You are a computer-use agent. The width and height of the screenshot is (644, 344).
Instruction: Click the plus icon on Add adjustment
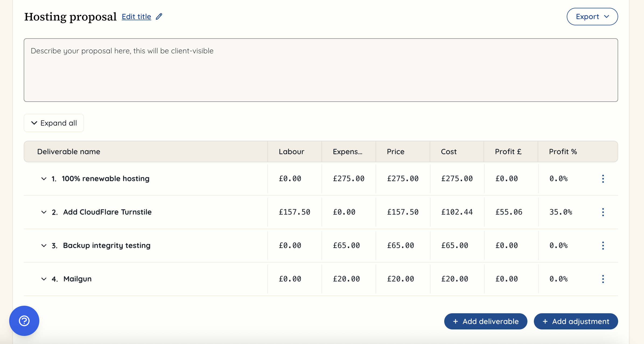pyautogui.click(x=545, y=321)
